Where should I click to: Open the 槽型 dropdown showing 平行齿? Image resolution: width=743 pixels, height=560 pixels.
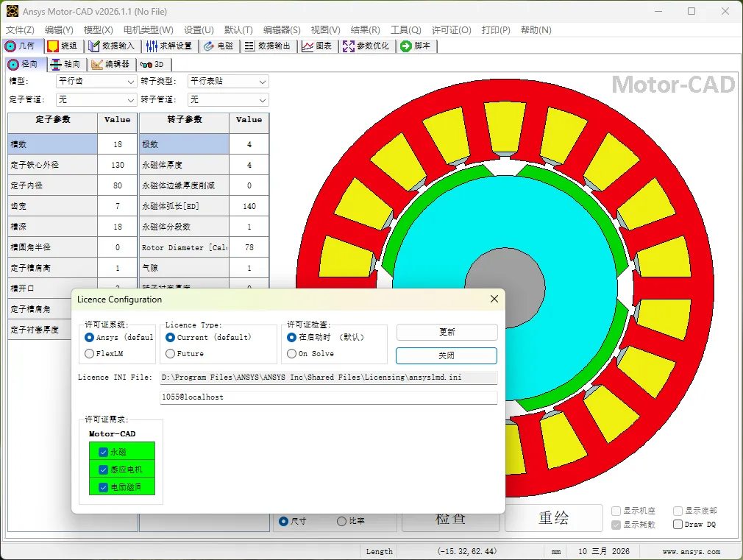[96, 82]
